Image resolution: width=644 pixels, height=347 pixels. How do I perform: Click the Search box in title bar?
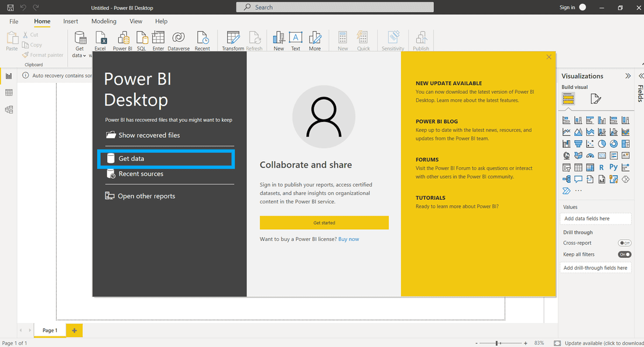335,8
